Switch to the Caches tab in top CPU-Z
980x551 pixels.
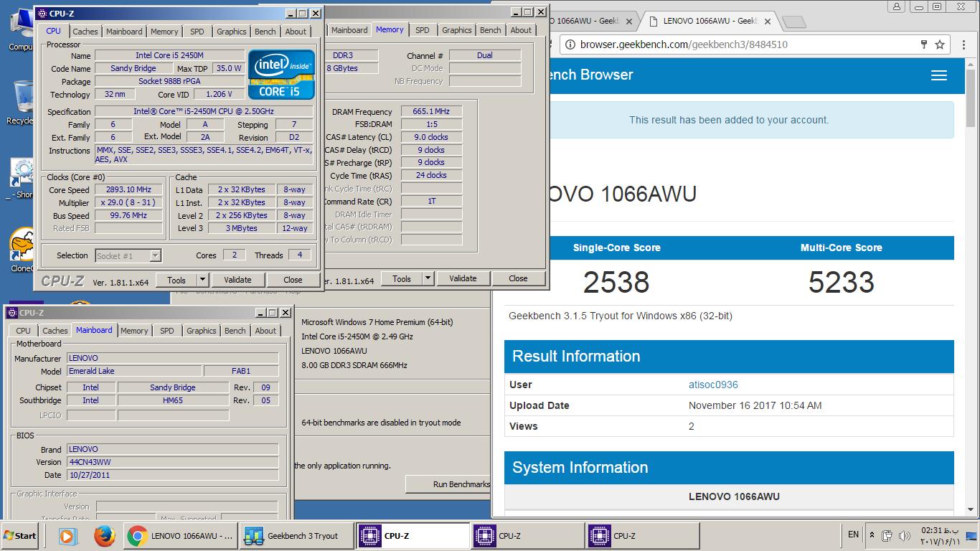coord(85,32)
